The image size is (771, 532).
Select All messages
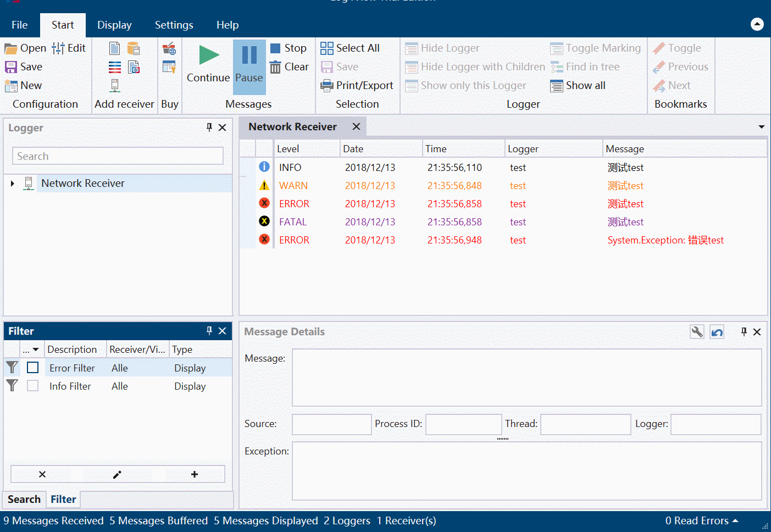[350, 48]
